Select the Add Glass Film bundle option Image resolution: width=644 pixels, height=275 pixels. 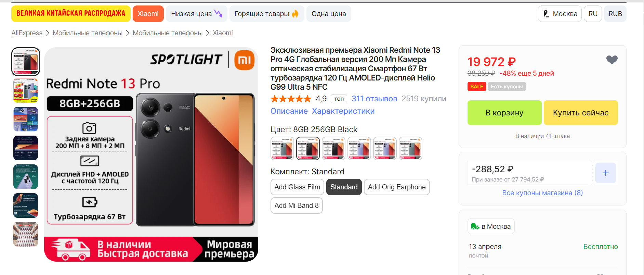point(297,187)
